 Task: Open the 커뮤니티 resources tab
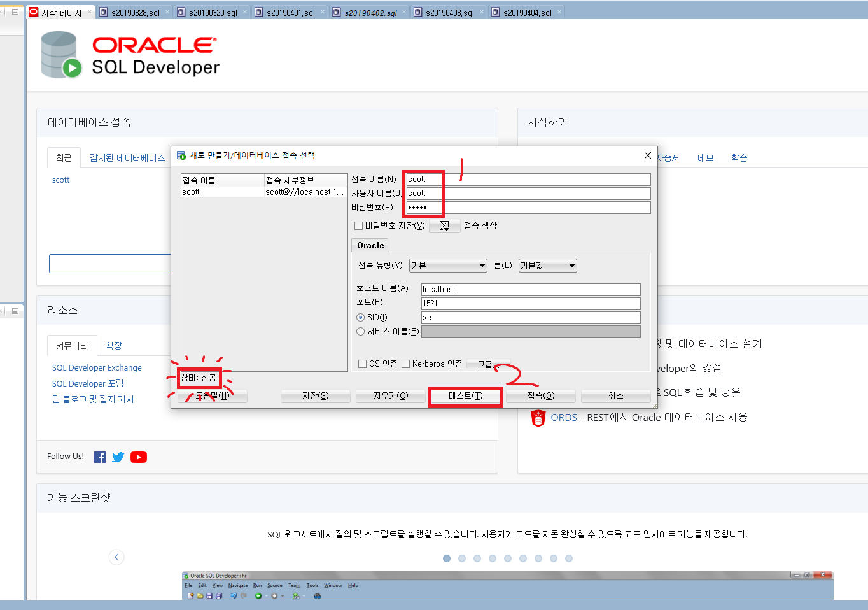[72, 345]
